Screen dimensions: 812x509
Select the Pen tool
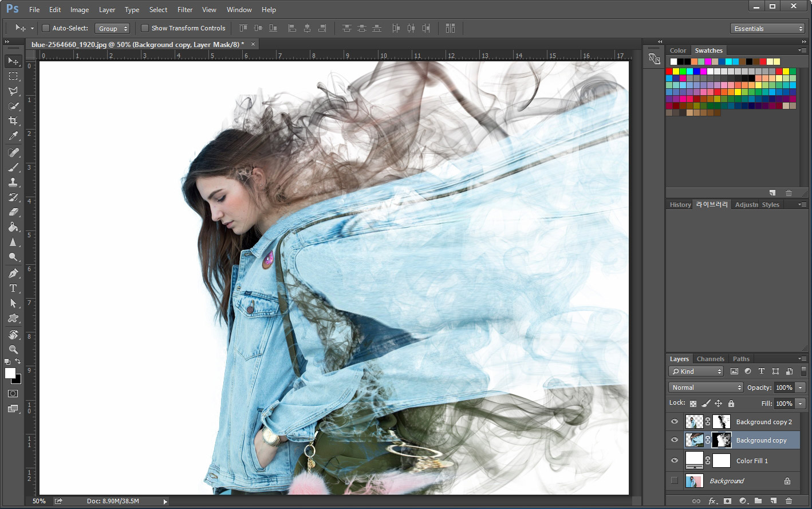pos(13,273)
